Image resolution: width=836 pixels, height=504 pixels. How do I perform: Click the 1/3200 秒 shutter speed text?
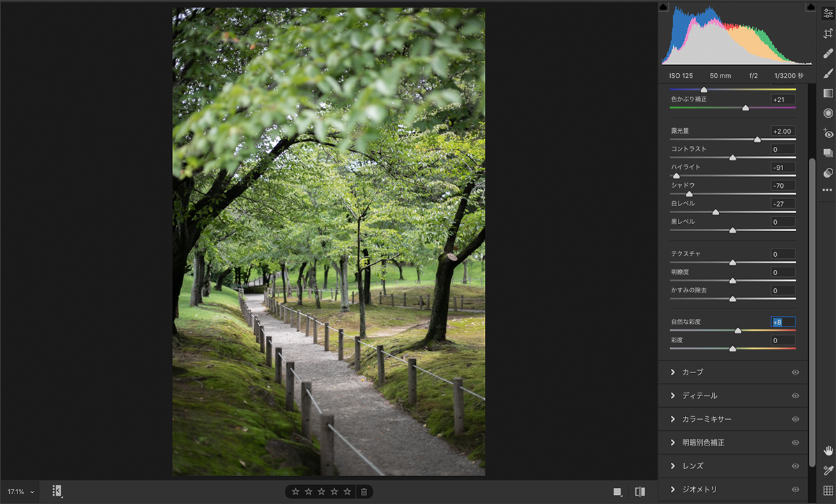coord(789,75)
